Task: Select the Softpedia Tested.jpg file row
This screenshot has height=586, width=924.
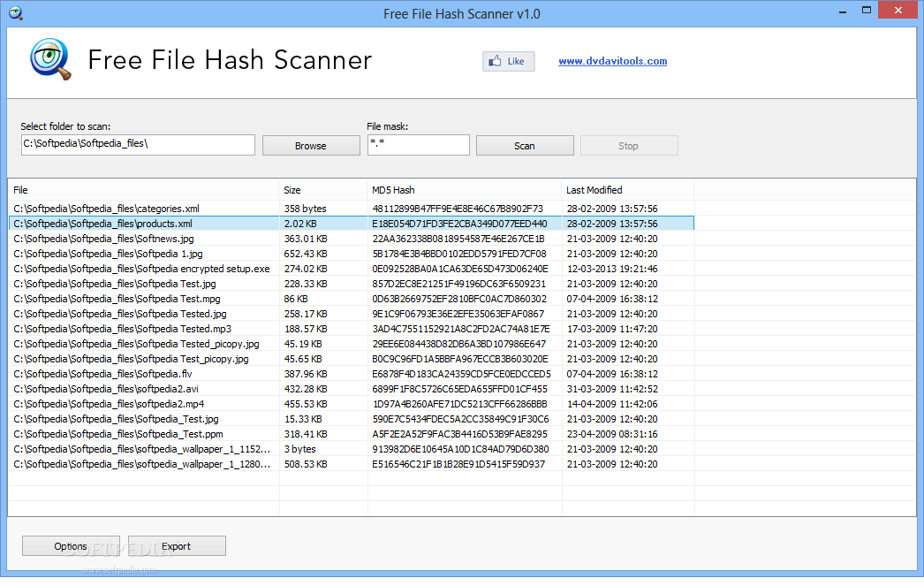Action: (352, 314)
